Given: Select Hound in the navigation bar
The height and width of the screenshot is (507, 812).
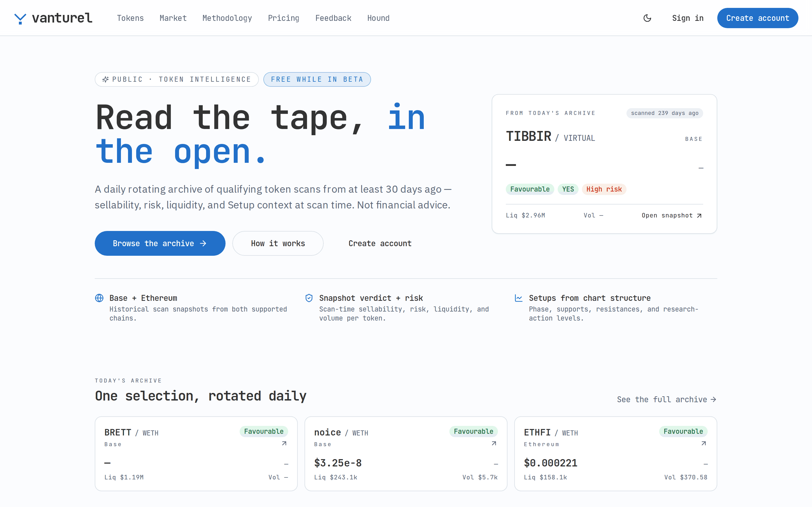Looking at the screenshot, I should [378, 18].
